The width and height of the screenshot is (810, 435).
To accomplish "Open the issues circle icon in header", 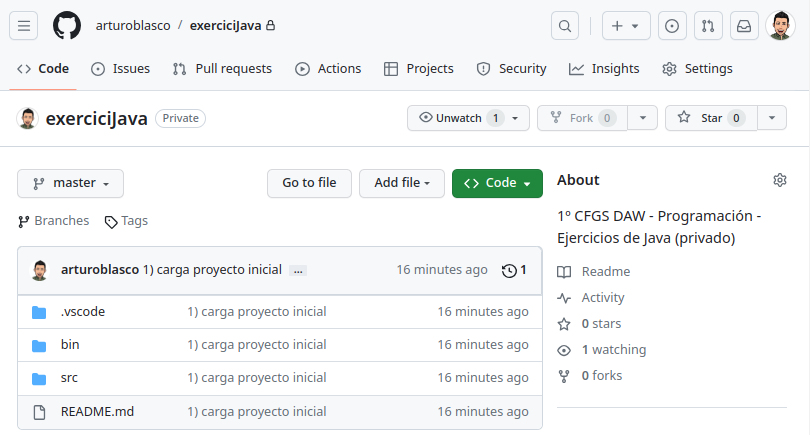I will point(672,26).
